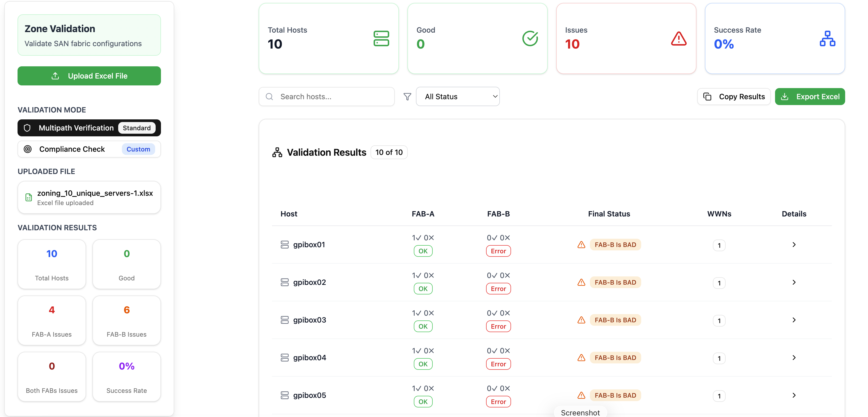868x417 pixels.
Task: Expand details chevron for gpibox01
Action: click(x=794, y=245)
